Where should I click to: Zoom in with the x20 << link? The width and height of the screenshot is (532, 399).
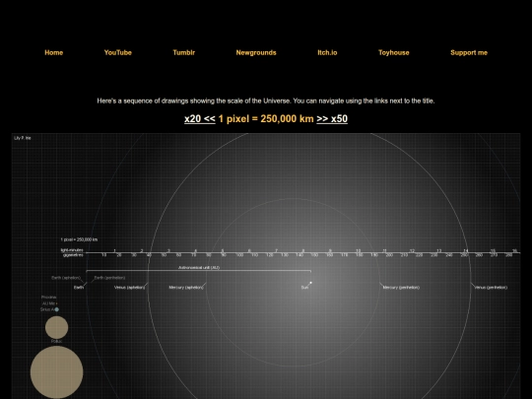(200, 119)
